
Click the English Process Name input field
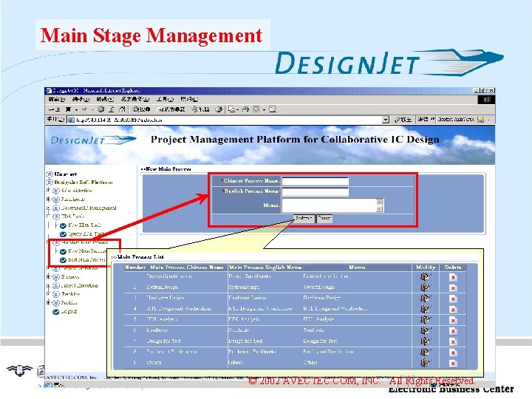pos(316,192)
